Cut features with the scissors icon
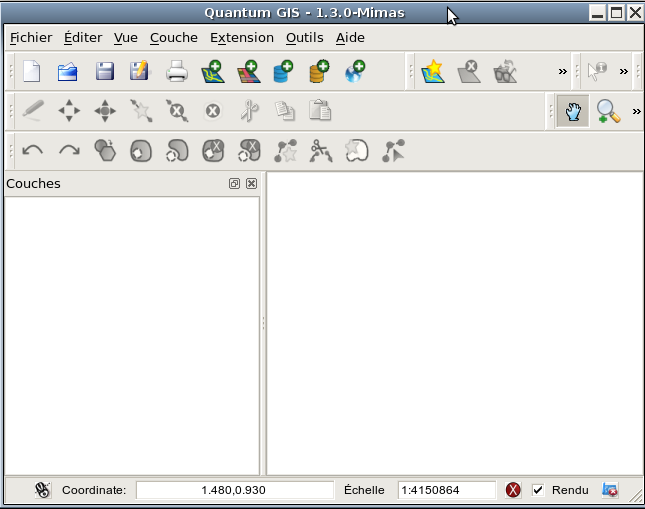 pyautogui.click(x=249, y=111)
